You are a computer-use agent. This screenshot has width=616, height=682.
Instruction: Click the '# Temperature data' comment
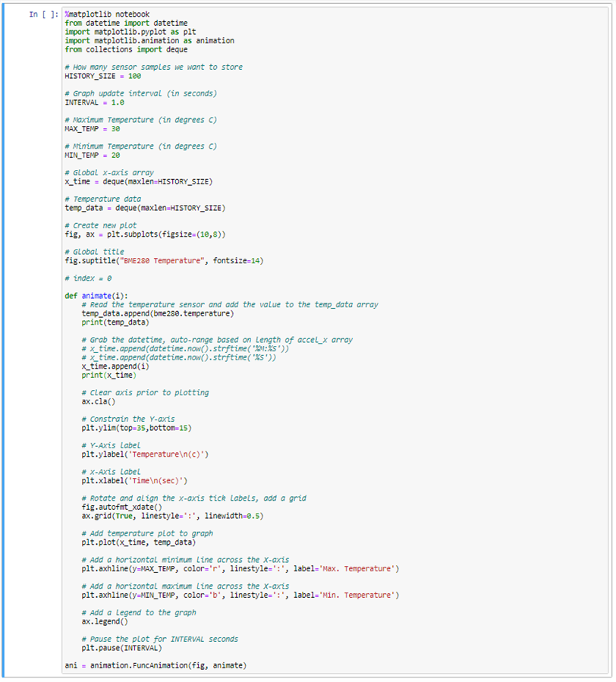pos(103,200)
